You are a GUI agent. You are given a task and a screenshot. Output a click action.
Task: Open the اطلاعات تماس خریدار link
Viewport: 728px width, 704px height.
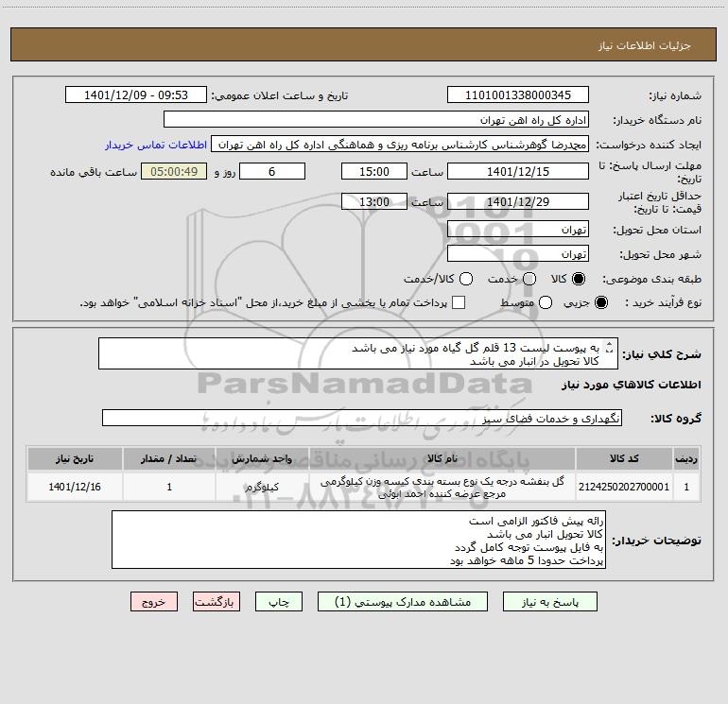pos(156,145)
